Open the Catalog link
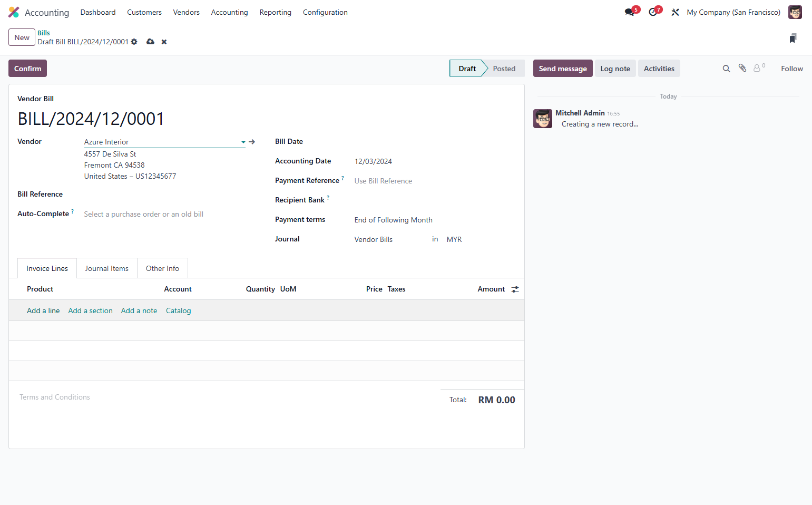This screenshot has width=812, height=505. (178, 310)
